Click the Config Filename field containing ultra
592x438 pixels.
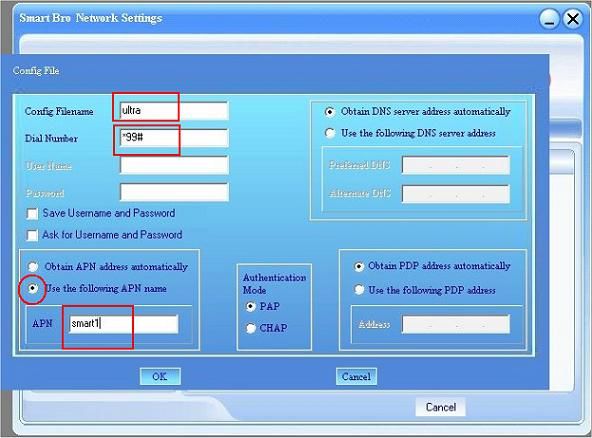pyautogui.click(x=174, y=111)
